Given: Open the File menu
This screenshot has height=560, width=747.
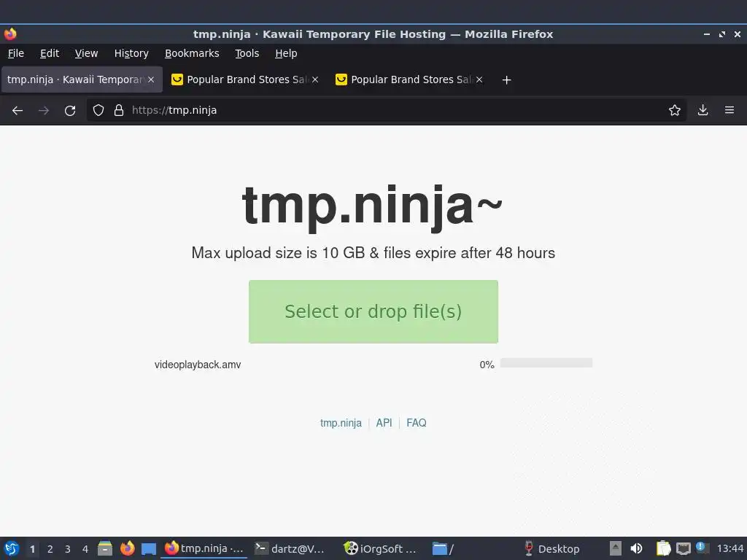Looking at the screenshot, I should pyautogui.click(x=16, y=53).
